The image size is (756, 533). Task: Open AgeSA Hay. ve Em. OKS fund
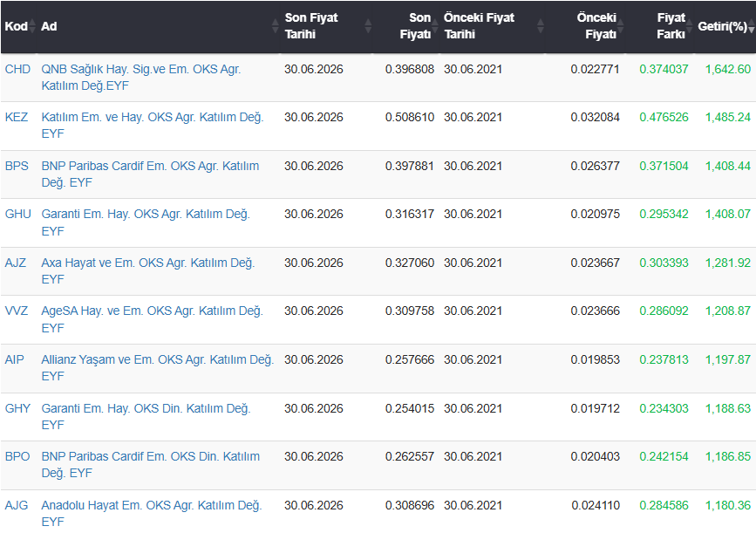[152, 318]
